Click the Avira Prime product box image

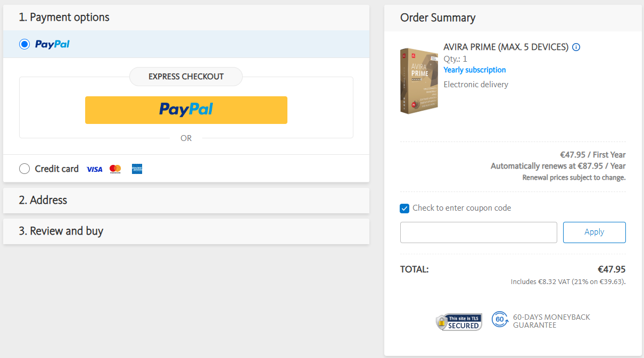coord(419,80)
